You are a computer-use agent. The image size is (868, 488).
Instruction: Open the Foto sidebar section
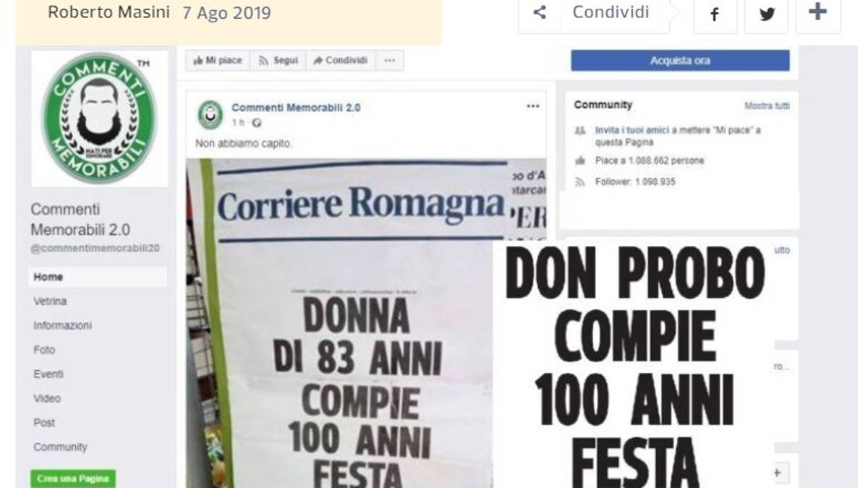(43, 350)
